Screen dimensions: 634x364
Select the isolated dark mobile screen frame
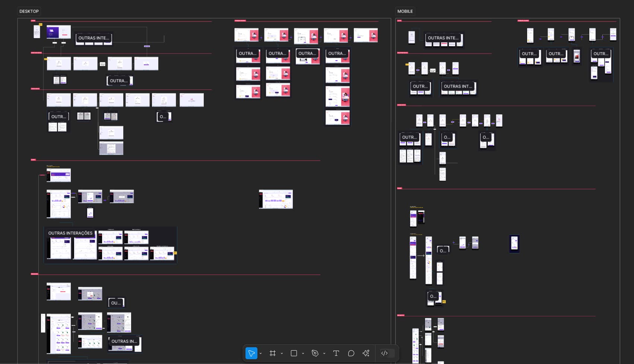coord(514,244)
